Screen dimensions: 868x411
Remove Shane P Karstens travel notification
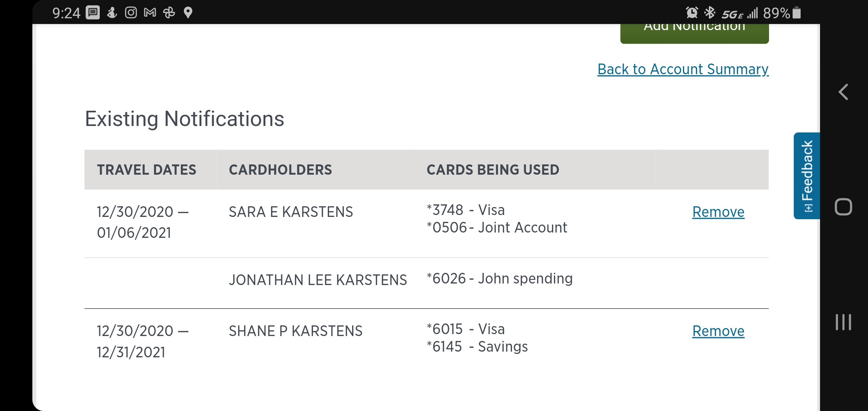pyautogui.click(x=718, y=331)
